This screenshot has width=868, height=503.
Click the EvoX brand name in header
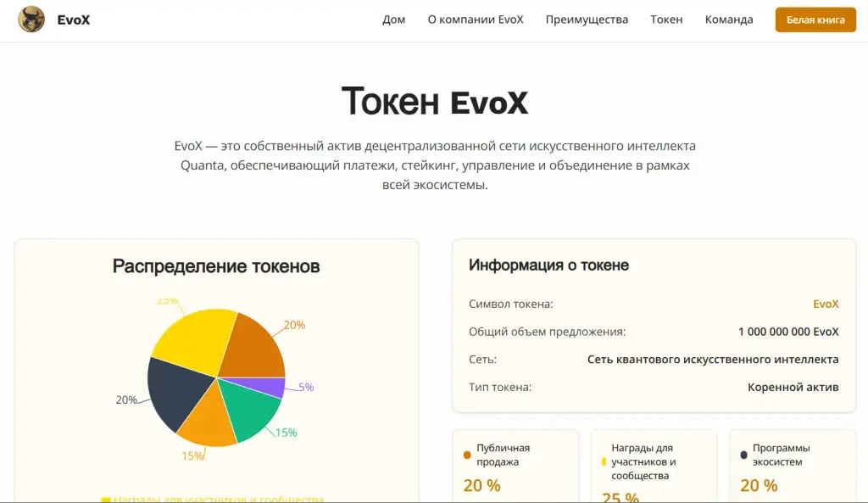pos(74,20)
